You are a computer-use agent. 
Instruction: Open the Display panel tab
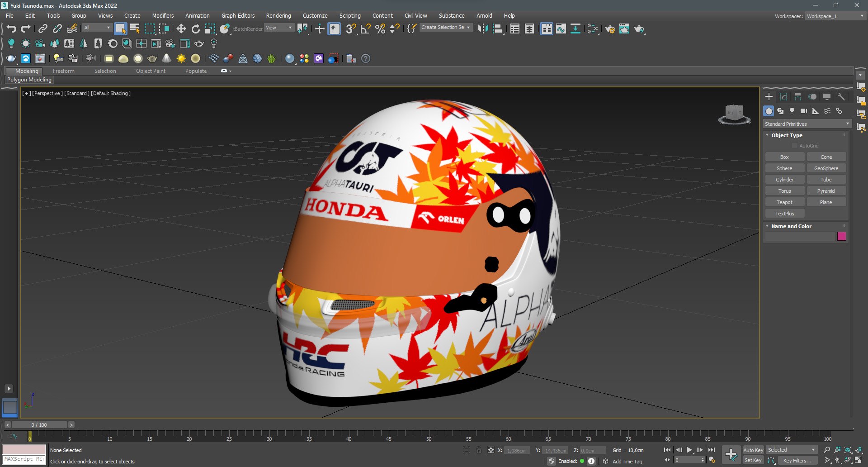[827, 97]
